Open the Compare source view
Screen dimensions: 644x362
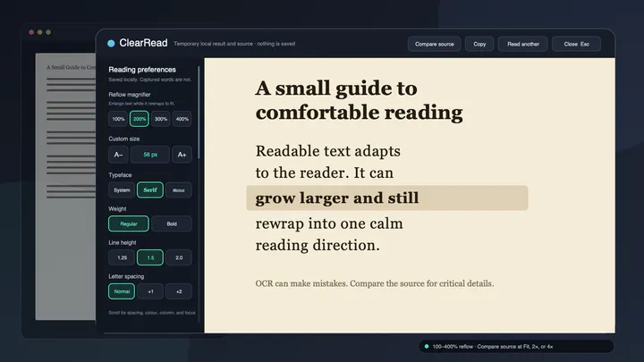(434, 44)
